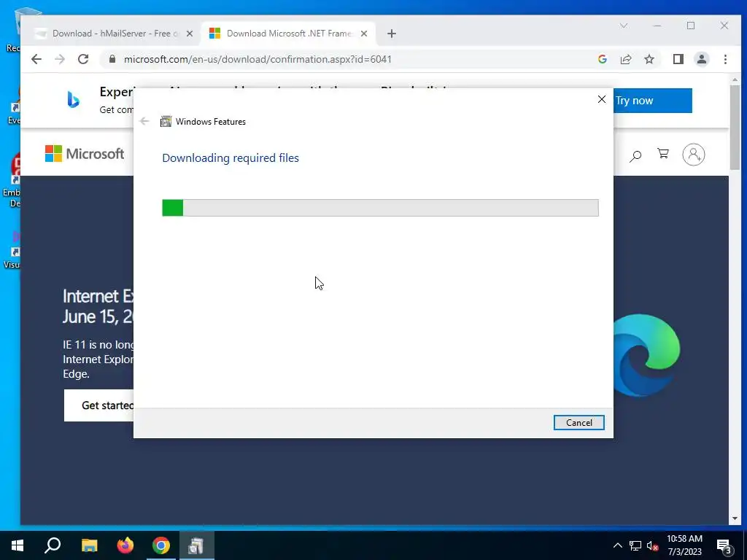Viewport: 747px width, 560px height.
Task: Close the Windows Features dialog
Action: pyautogui.click(x=602, y=99)
